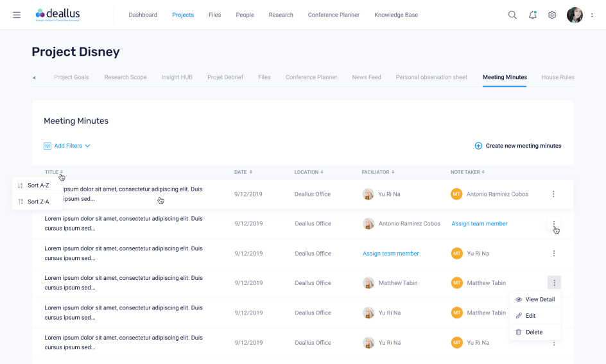Screen dimensions: 606x364
Task: Select View Detail from context menu
Action: click(535, 299)
